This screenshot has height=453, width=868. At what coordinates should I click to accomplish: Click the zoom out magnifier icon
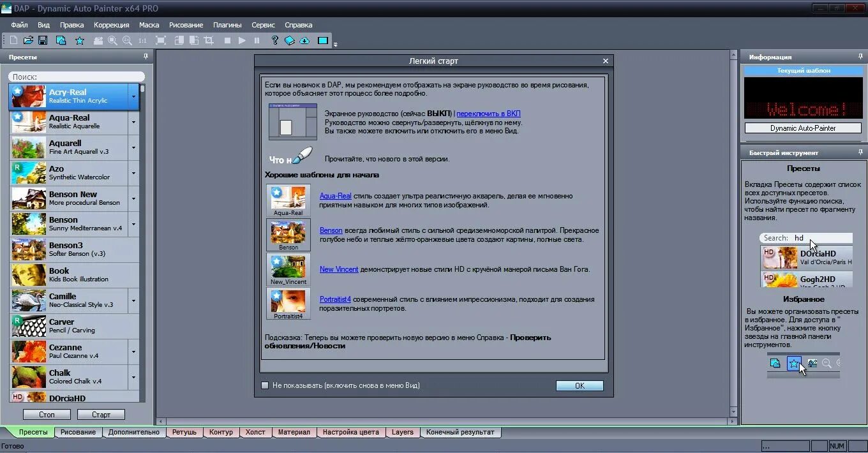click(x=127, y=40)
